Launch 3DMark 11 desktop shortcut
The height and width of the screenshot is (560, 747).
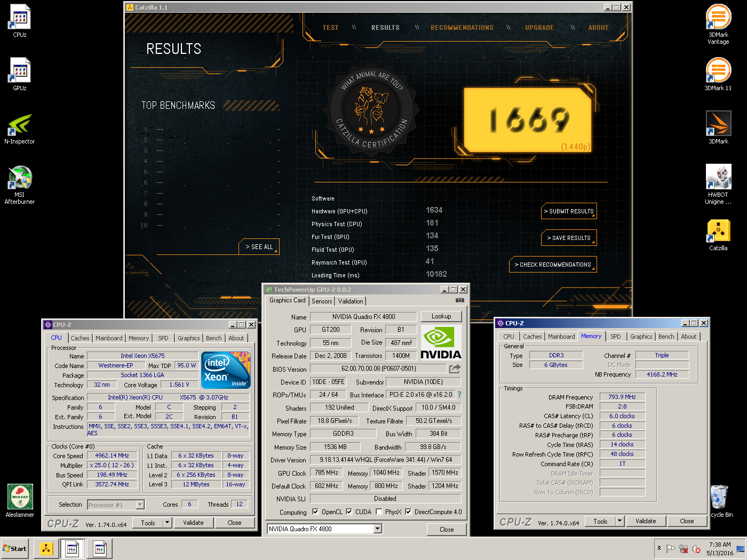[x=718, y=75]
